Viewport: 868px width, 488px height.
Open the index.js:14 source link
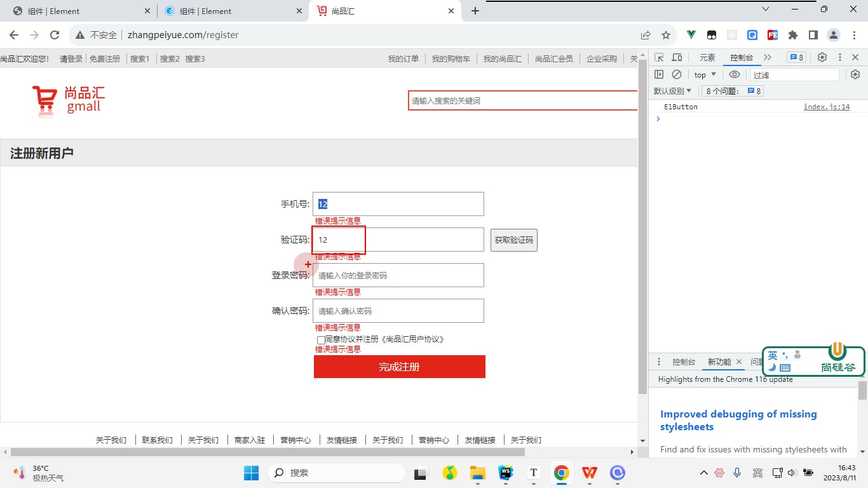(827, 107)
